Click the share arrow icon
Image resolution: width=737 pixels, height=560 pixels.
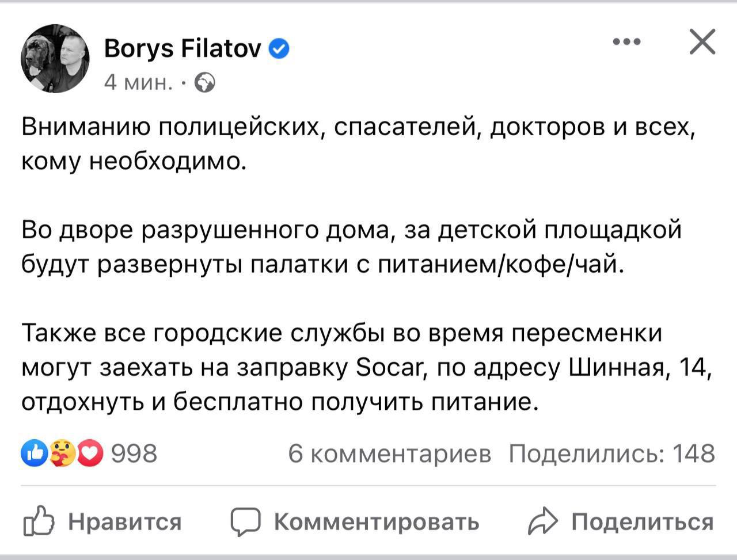[543, 521]
